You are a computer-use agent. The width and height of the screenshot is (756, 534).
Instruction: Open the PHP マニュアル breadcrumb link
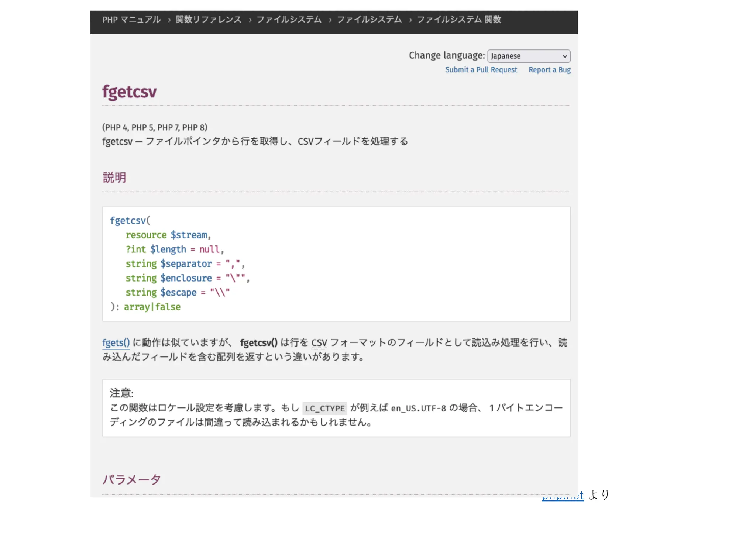[131, 20]
